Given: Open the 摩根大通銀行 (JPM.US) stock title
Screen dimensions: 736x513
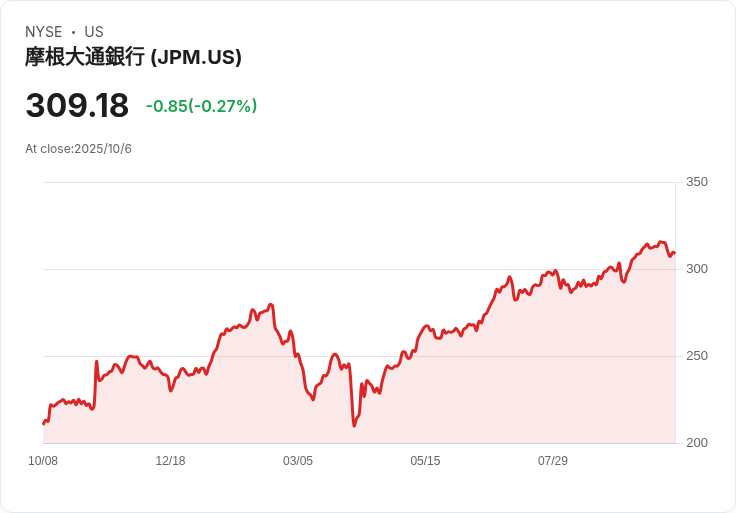Looking at the screenshot, I should tap(133, 57).
